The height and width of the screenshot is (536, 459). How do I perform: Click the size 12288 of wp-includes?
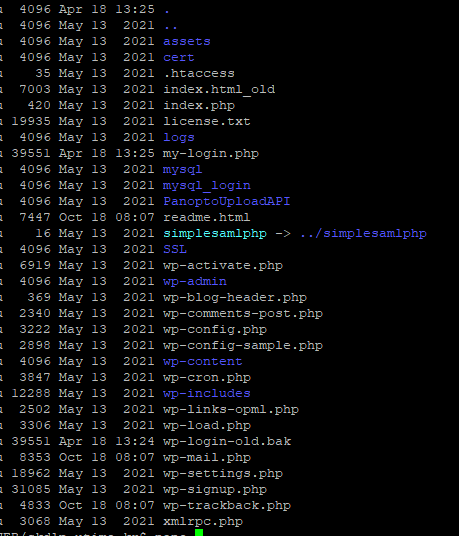tap(31, 393)
